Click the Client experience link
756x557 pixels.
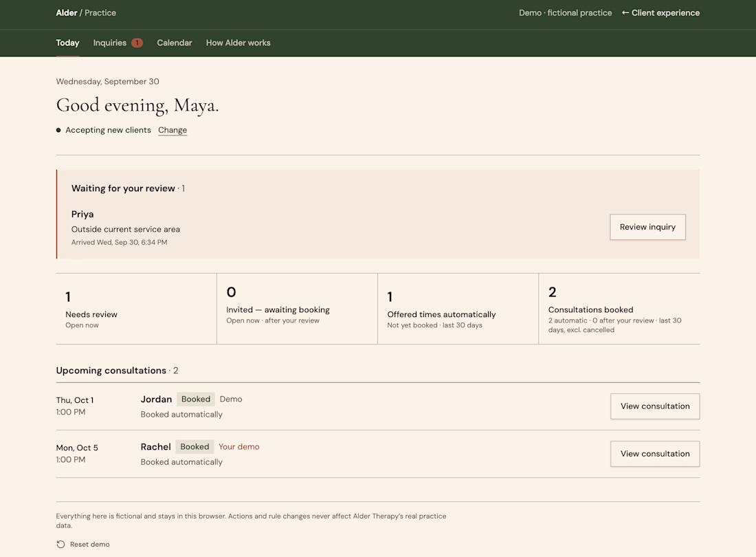(x=660, y=13)
